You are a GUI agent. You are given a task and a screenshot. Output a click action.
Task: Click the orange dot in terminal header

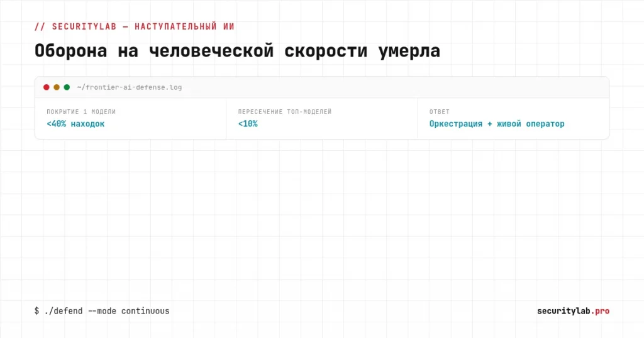pyautogui.click(x=57, y=87)
